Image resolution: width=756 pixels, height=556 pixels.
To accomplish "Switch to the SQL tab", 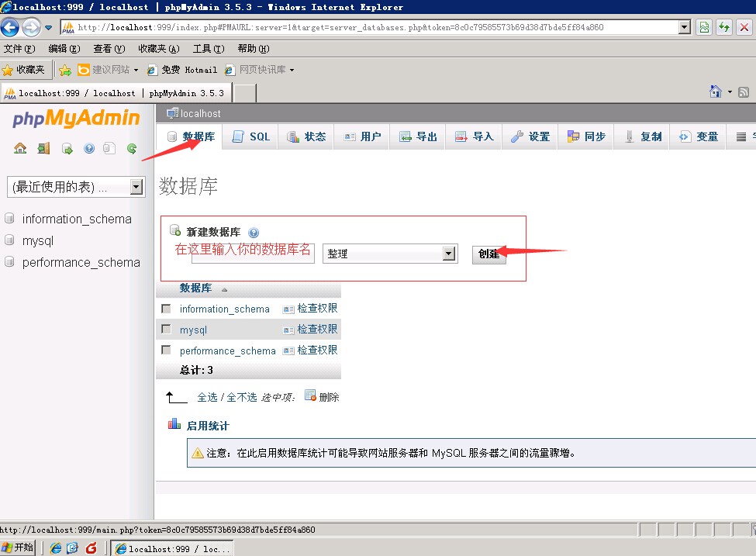I will point(250,137).
